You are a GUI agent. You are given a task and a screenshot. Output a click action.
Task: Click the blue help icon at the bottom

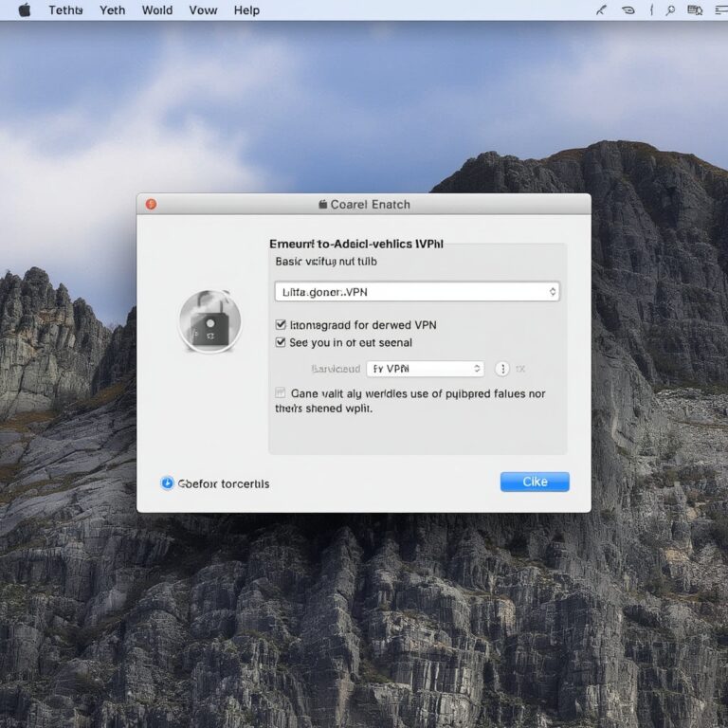[x=167, y=483]
